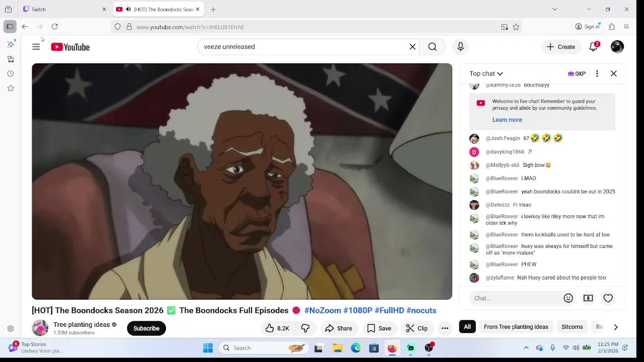The height and width of the screenshot is (362, 644).
Task: Open list all tabs dropdown
Action: point(554,9)
